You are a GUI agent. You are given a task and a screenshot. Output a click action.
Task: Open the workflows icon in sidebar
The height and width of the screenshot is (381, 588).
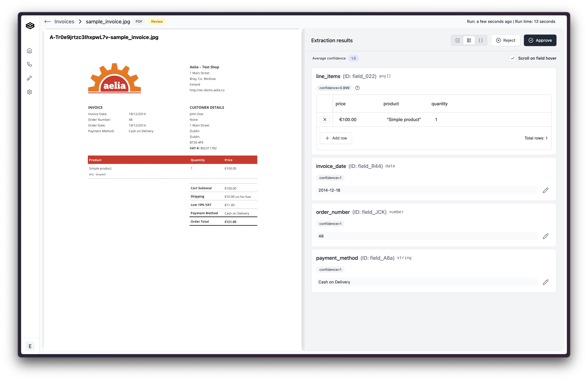tap(29, 64)
